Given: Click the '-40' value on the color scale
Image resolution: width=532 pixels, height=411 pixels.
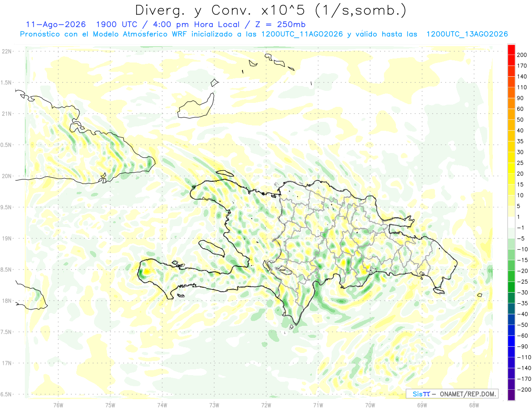Looking at the screenshot, I should (x=522, y=314).
